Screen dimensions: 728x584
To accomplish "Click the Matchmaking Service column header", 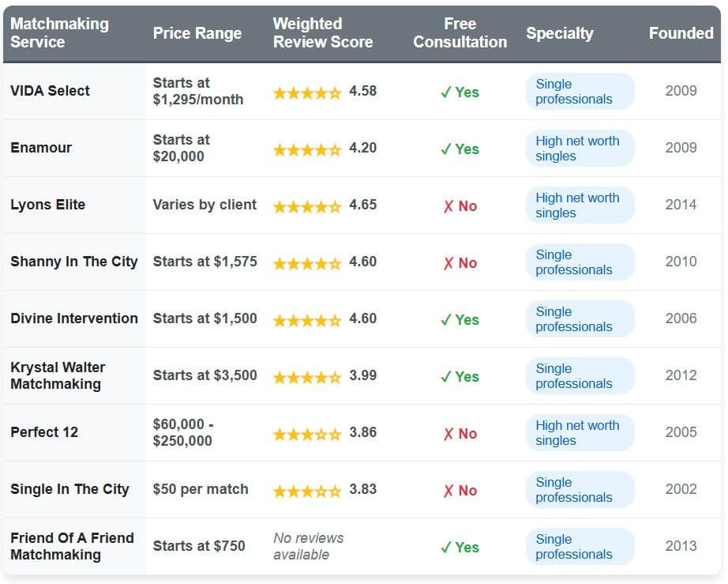I will 59,33.
